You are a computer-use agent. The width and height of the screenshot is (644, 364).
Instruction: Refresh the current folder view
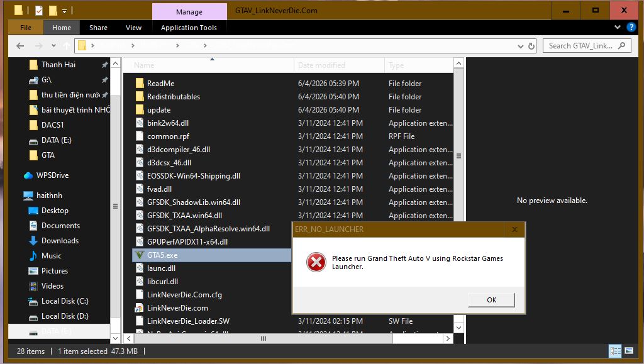[x=531, y=46]
